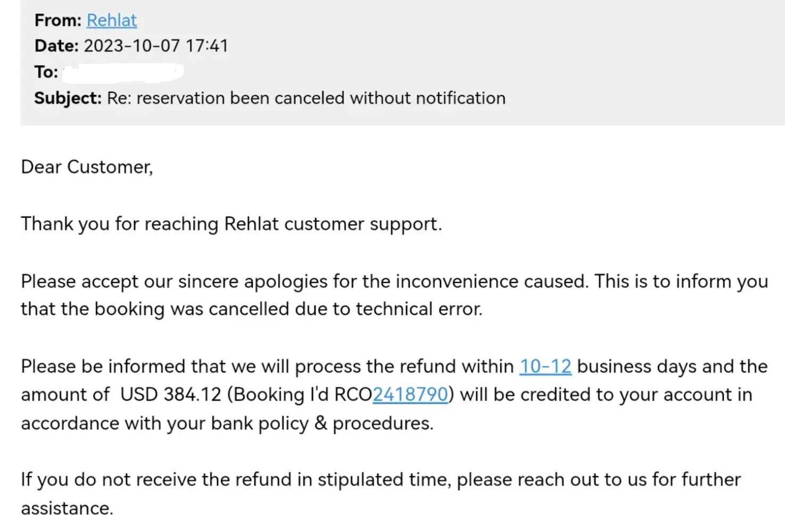This screenshot has width=785, height=532.
Task: Click the "Dear Customer," greeting
Action: point(87,167)
